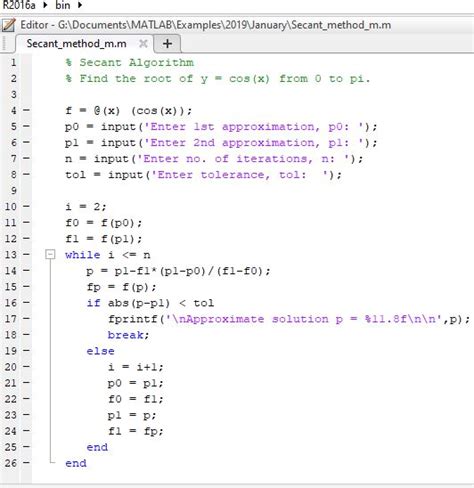
Task: Click the Editor file path title text
Action: tap(206, 25)
